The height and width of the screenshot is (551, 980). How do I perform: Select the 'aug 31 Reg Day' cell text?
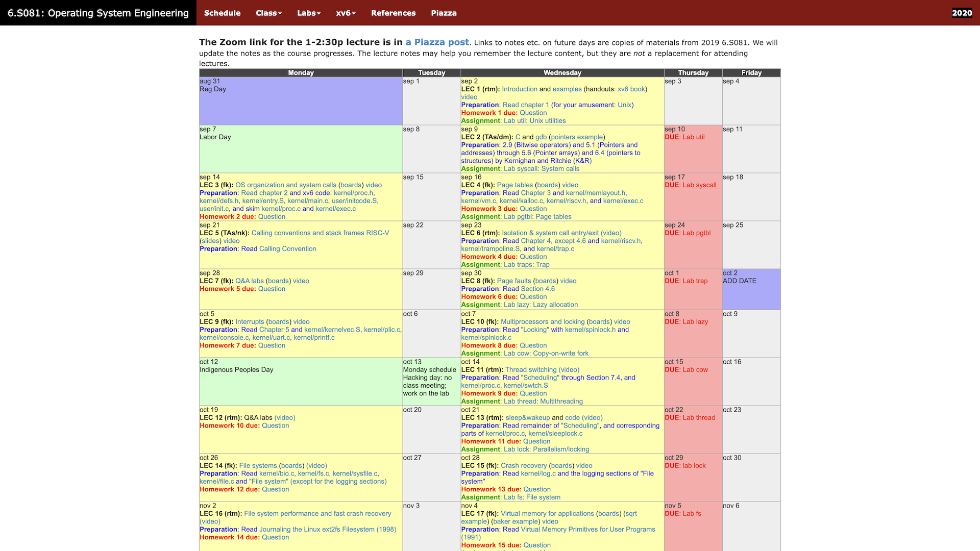(x=212, y=85)
